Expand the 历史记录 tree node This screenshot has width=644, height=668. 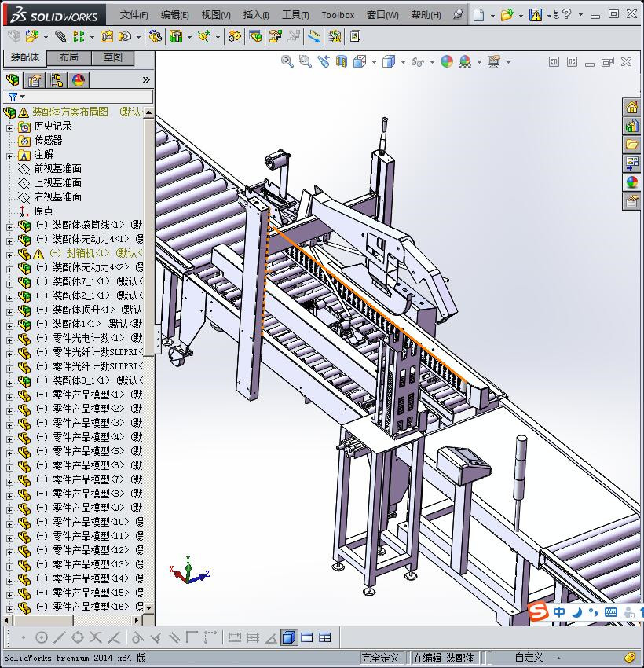(x=9, y=127)
